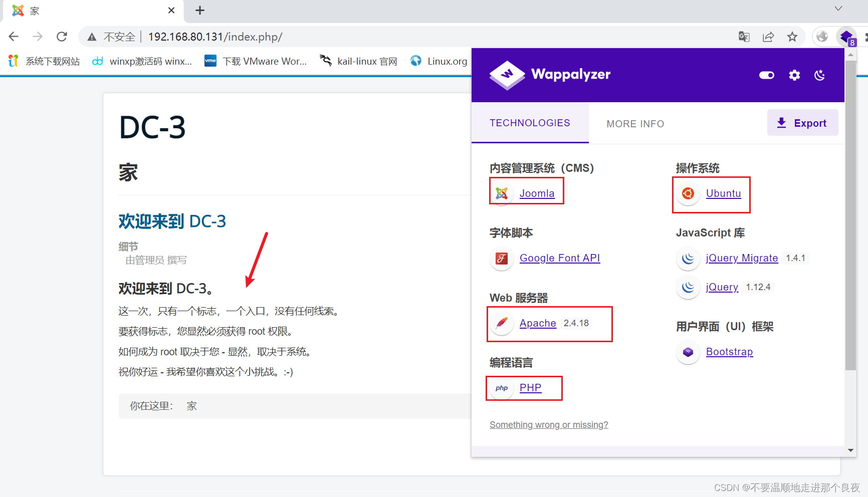This screenshot has height=497, width=868.
Task: Click the browser Forward arrow
Action: click(x=38, y=37)
